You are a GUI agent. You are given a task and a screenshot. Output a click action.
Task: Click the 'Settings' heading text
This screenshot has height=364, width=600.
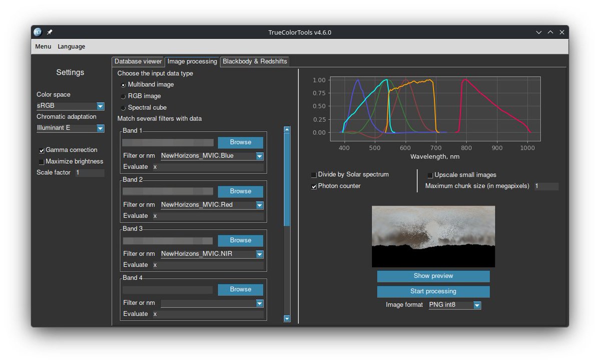(x=70, y=72)
